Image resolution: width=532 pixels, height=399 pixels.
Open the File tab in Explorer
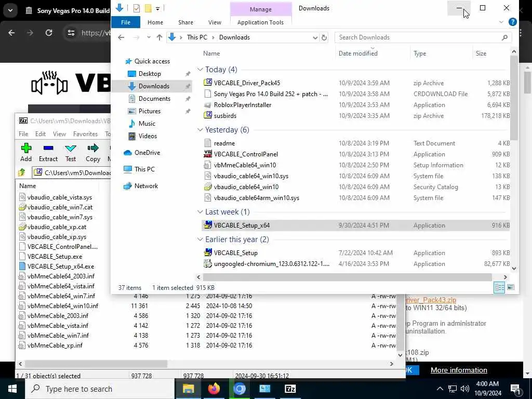coord(126,22)
